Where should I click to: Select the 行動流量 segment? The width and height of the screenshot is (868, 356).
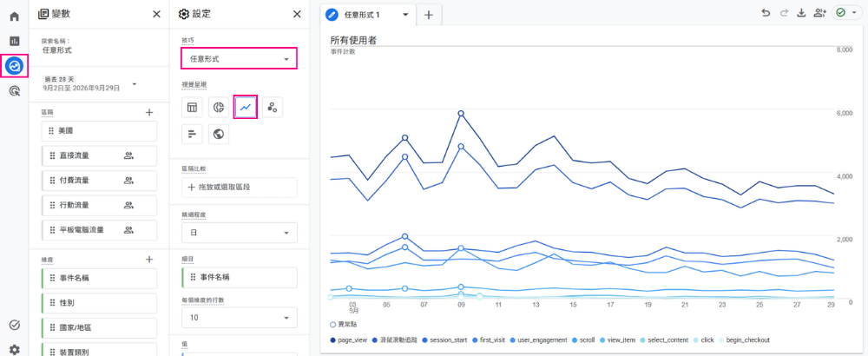(x=99, y=206)
